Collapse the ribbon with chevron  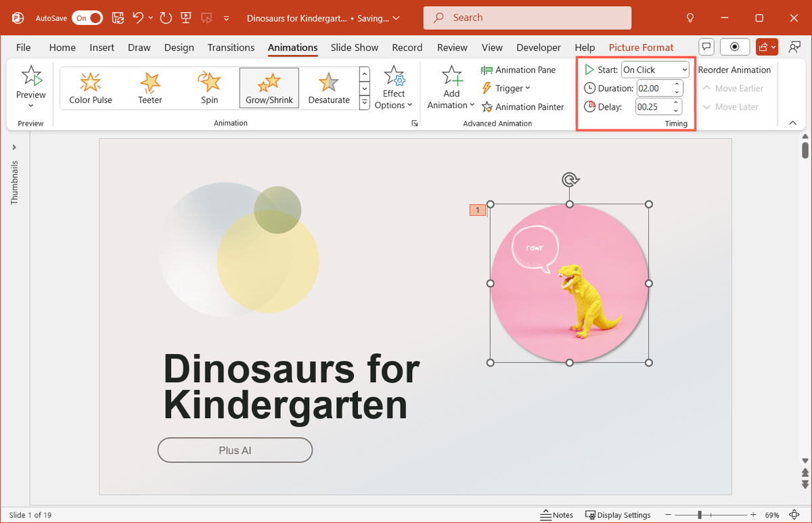point(793,123)
